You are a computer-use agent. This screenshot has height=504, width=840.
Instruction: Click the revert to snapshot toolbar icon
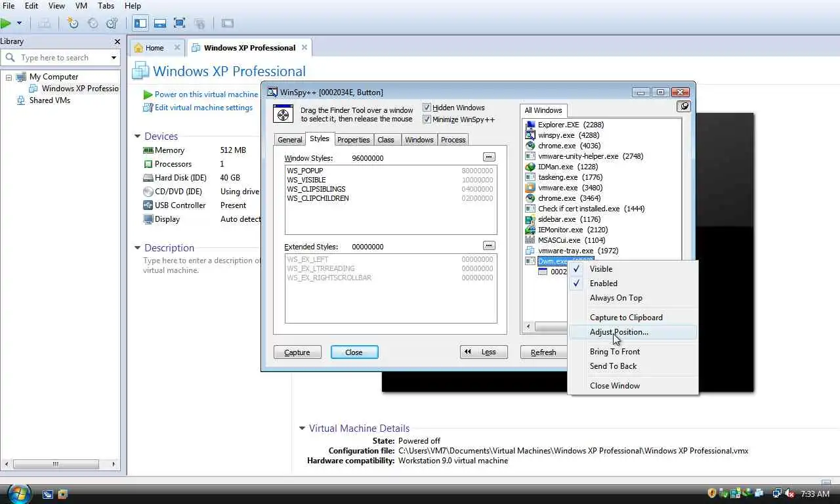pos(93,23)
